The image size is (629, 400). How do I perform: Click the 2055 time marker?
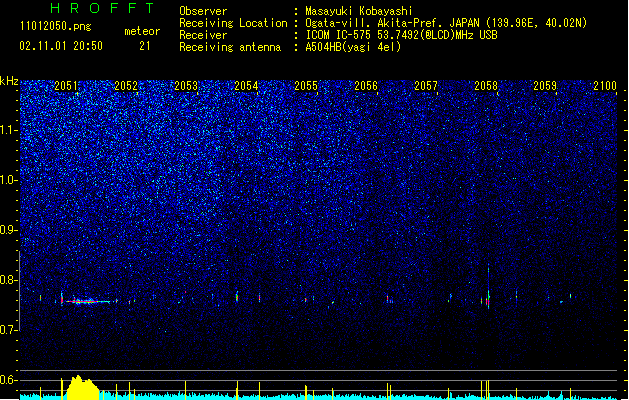[306, 86]
